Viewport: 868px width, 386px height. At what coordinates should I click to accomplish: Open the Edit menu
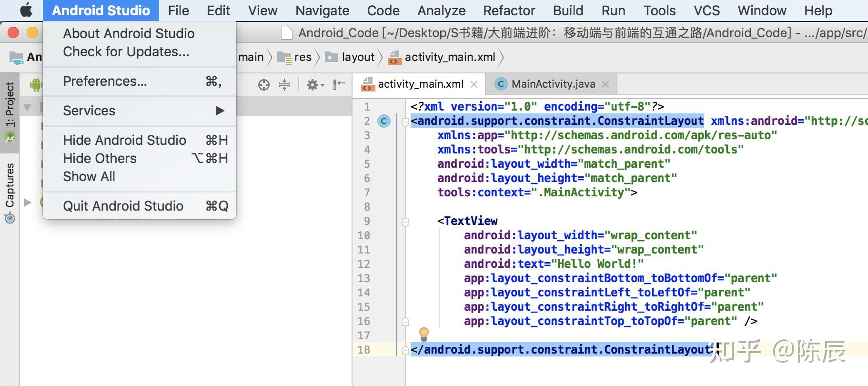coord(219,10)
